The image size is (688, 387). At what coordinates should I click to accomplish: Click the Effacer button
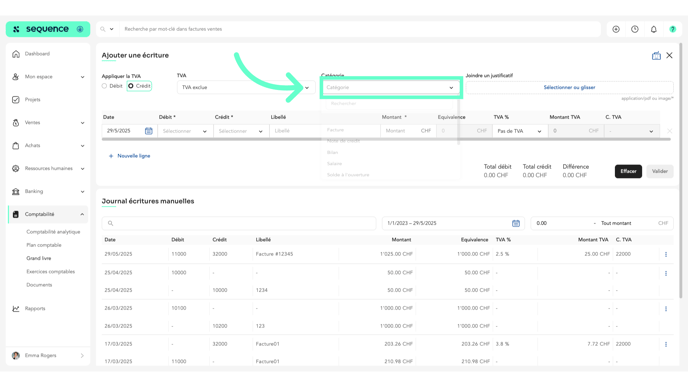click(628, 171)
